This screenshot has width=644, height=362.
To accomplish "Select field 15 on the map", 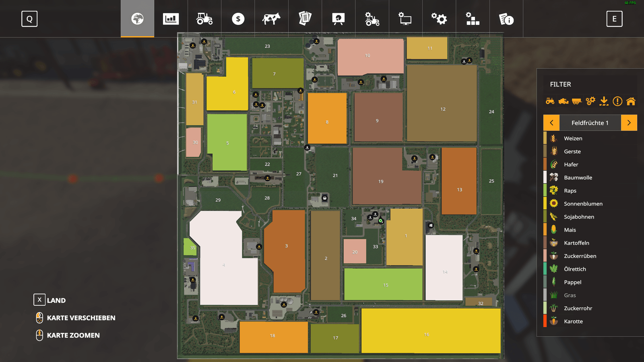I will coord(383,284).
